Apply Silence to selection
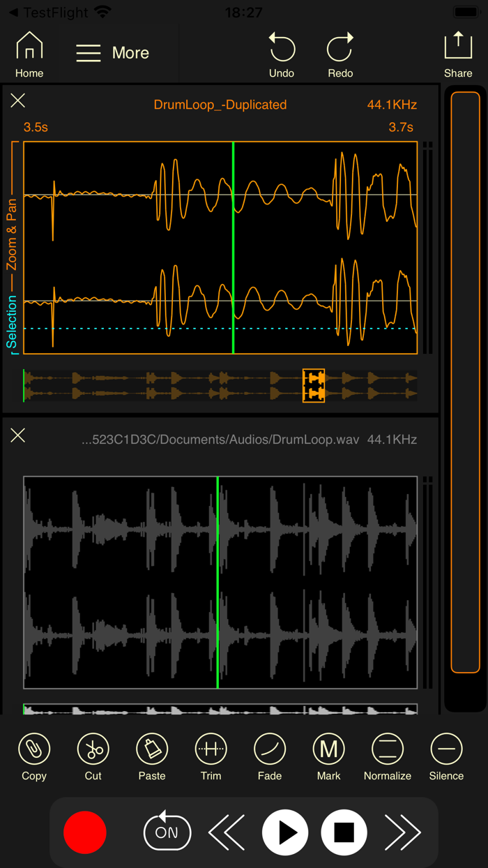 (x=446, y=756)
